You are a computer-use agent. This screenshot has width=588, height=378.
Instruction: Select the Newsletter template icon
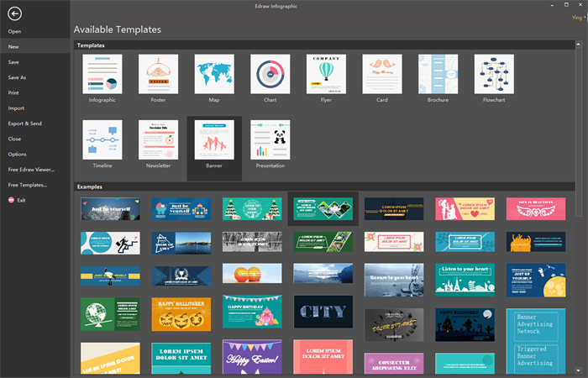point(158,140)
